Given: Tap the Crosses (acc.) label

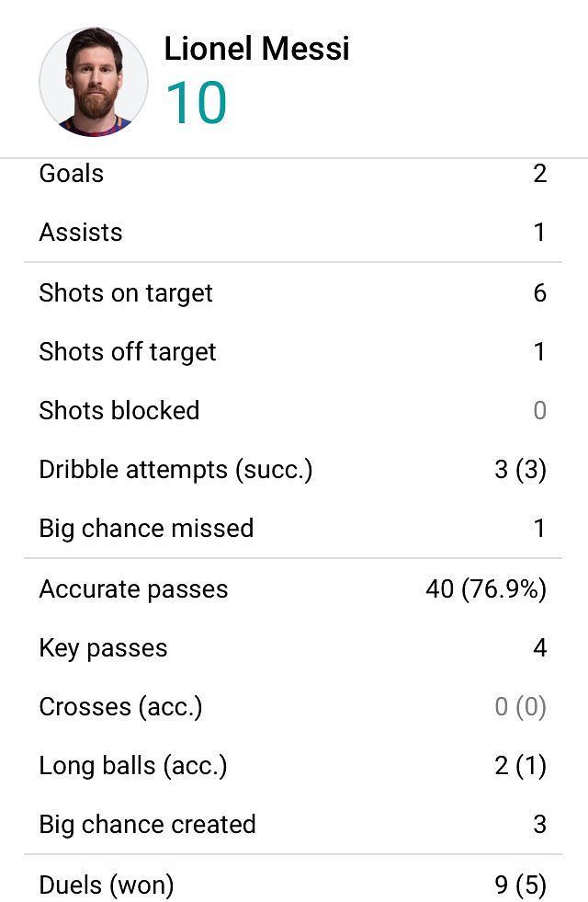Looking at the screenshot, I should point(120,707).
